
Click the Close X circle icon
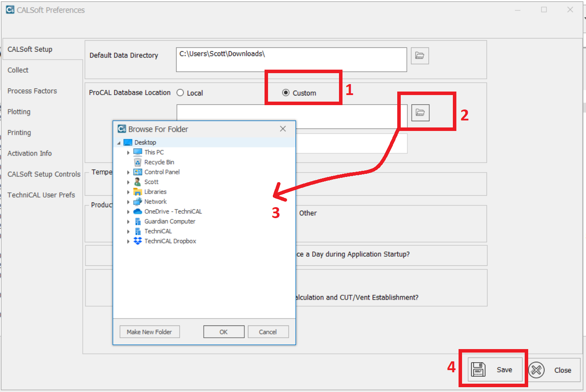coord(536,370)
